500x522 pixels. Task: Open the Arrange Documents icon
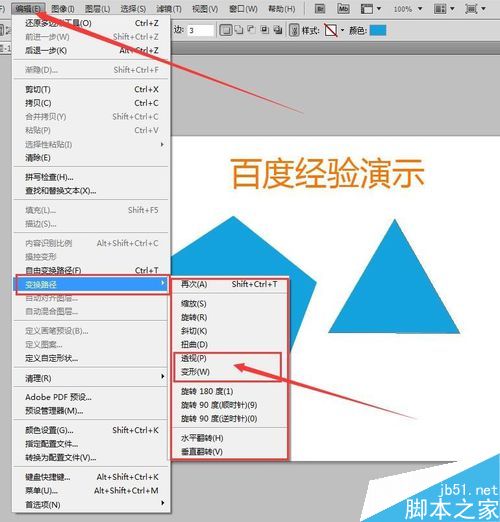[x=440, y=9]
